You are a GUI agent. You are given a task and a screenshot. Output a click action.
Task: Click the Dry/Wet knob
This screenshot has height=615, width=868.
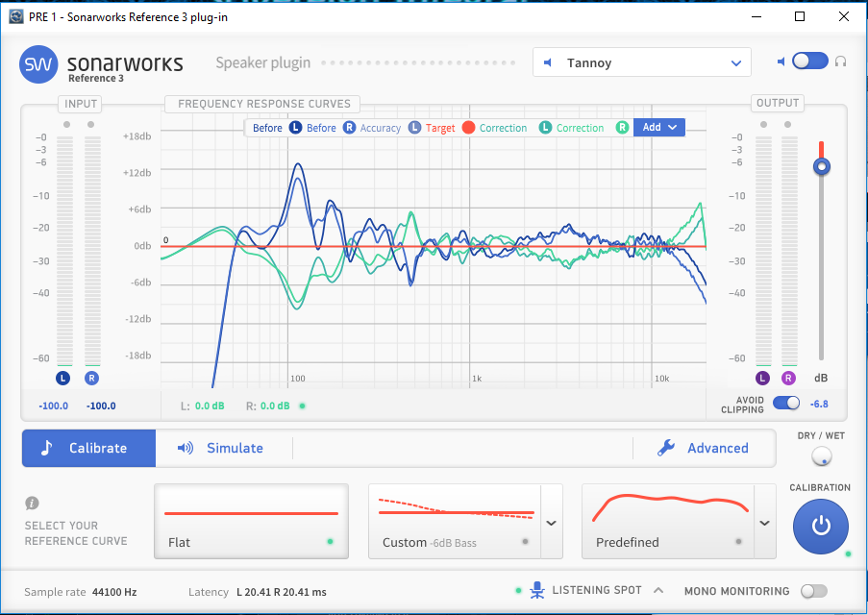[822, 456]
